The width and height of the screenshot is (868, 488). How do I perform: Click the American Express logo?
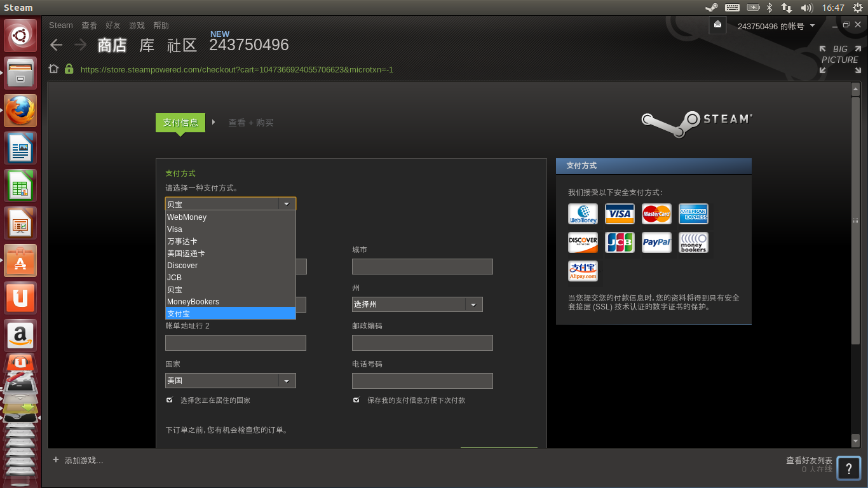(x=693, y=214)
